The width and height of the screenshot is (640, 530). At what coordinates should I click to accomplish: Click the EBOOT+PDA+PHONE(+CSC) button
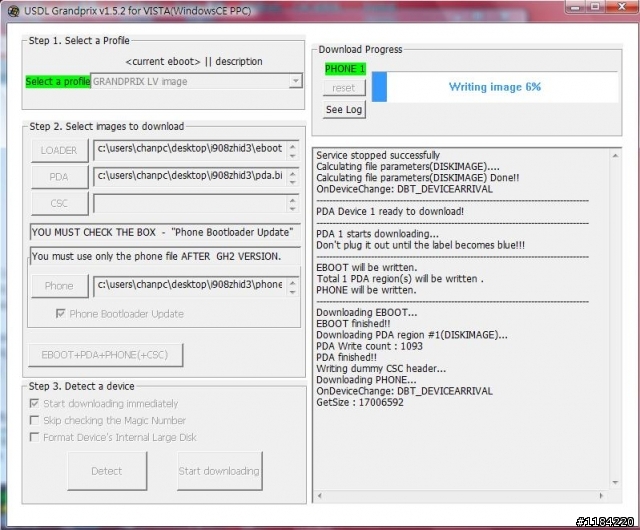tap(105, 355)
